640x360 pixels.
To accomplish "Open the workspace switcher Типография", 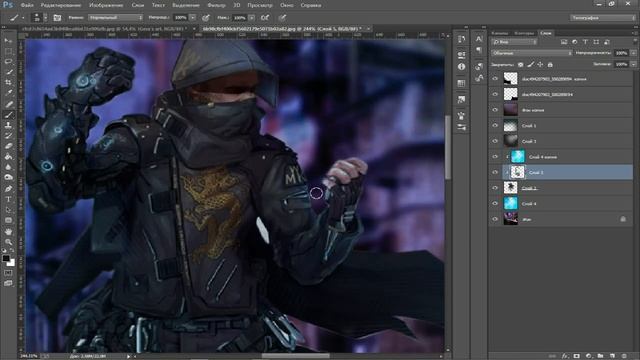I will (x=602, y=18).
